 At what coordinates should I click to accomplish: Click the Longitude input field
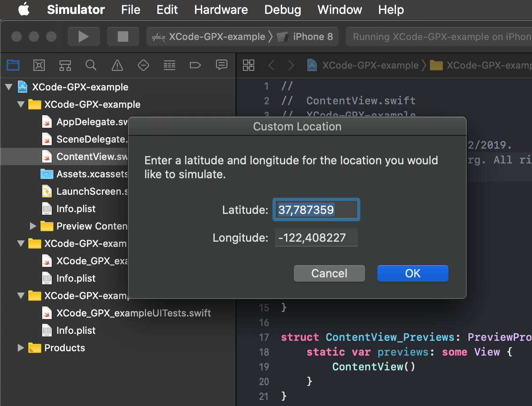click(x=316, y=237)
